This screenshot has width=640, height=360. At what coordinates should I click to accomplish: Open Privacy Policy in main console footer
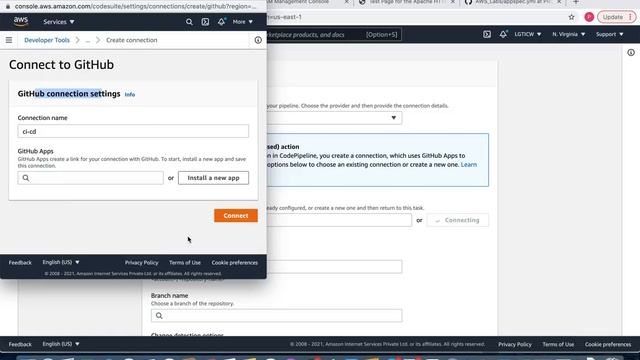515,344
